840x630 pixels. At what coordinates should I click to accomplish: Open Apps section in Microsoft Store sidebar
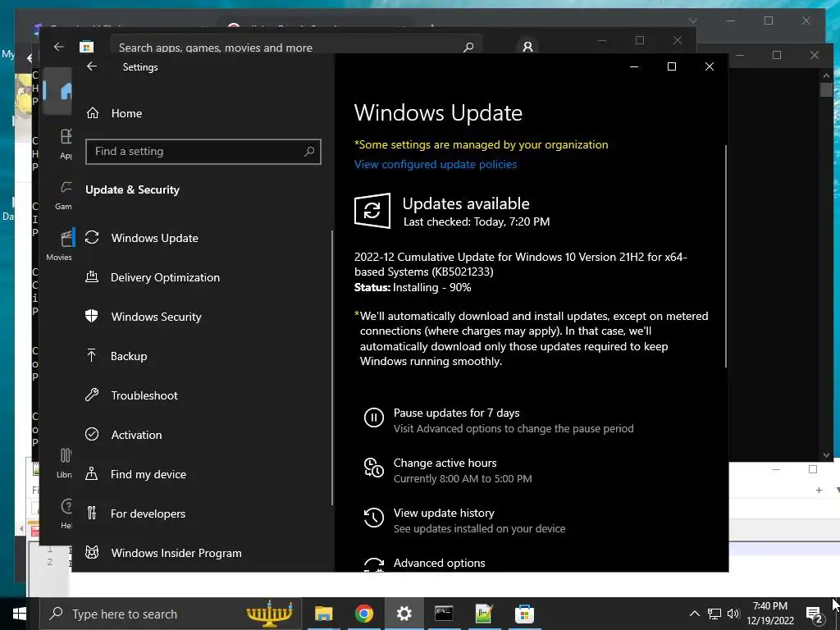[59, 144]
